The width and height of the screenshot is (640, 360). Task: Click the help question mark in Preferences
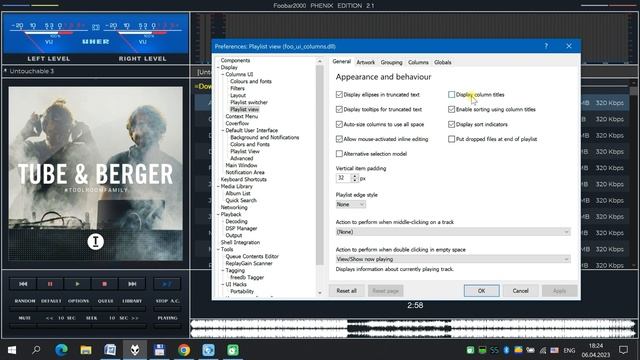(546, 46)
